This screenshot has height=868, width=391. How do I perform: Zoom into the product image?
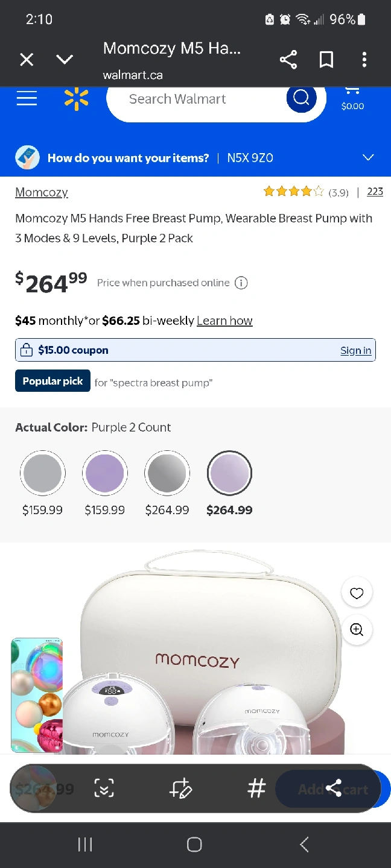(x=357, y=630)
